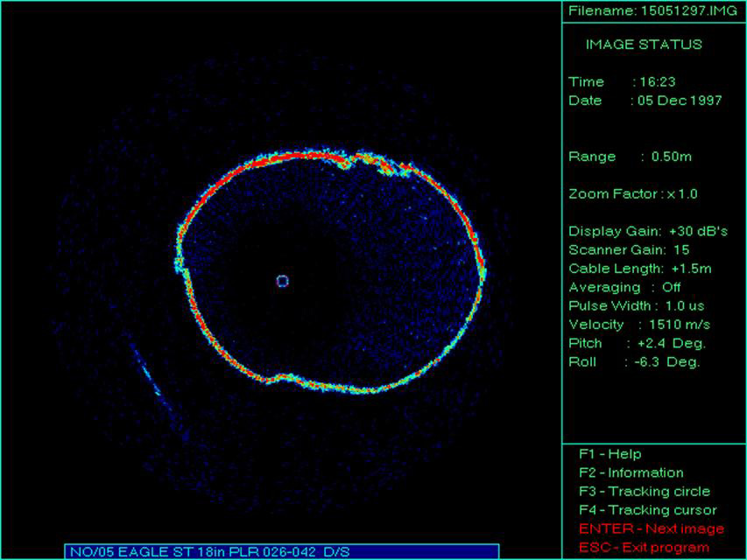Click the Time value 16:23
This screenshot has height=560, width=747.
point(657,82)
